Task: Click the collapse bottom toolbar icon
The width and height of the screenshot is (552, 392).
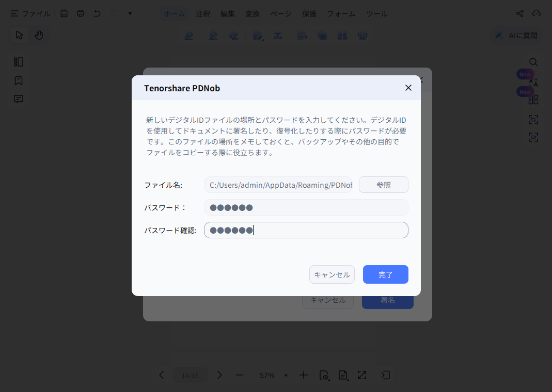Action: (386, 375)
